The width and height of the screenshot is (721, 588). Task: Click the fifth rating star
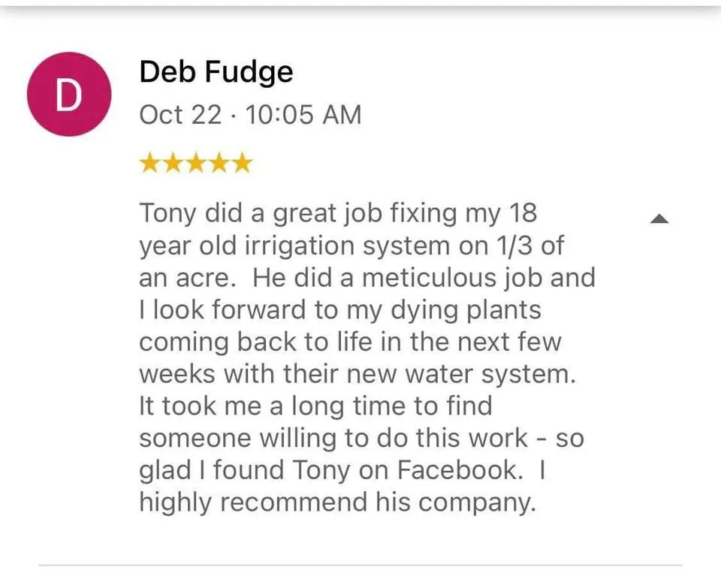241,163
